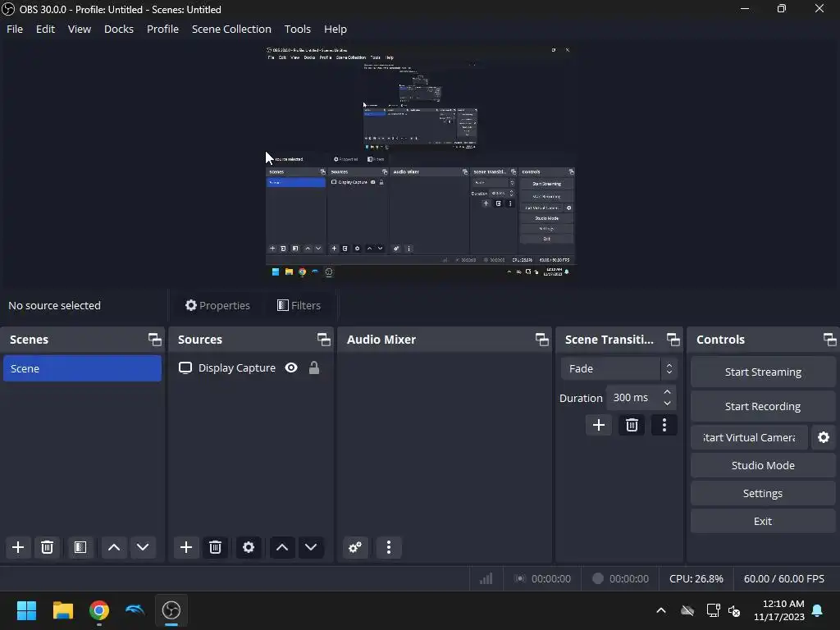Open the Tools menu

pyautogui.click(x=297, y=29)
